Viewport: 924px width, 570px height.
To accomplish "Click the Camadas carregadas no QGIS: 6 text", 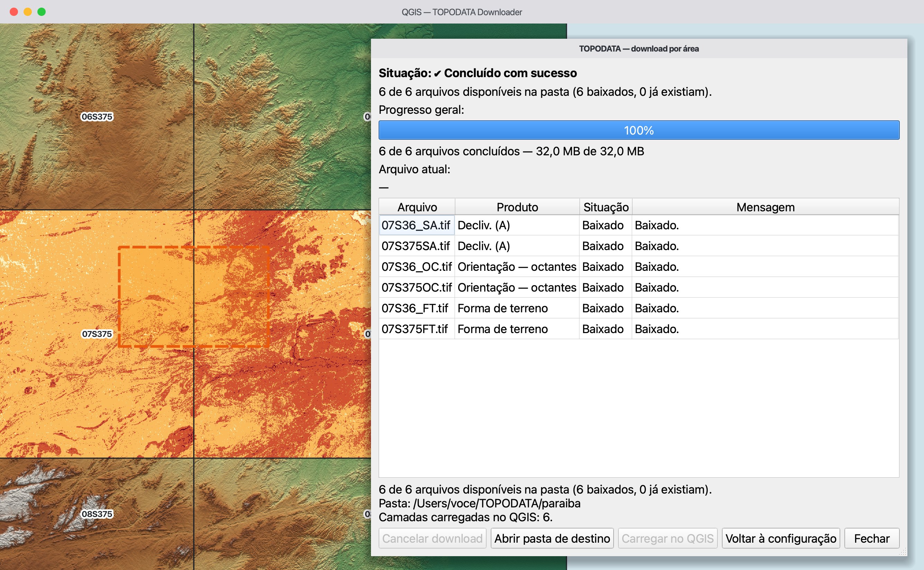I will tap(465, 517).
